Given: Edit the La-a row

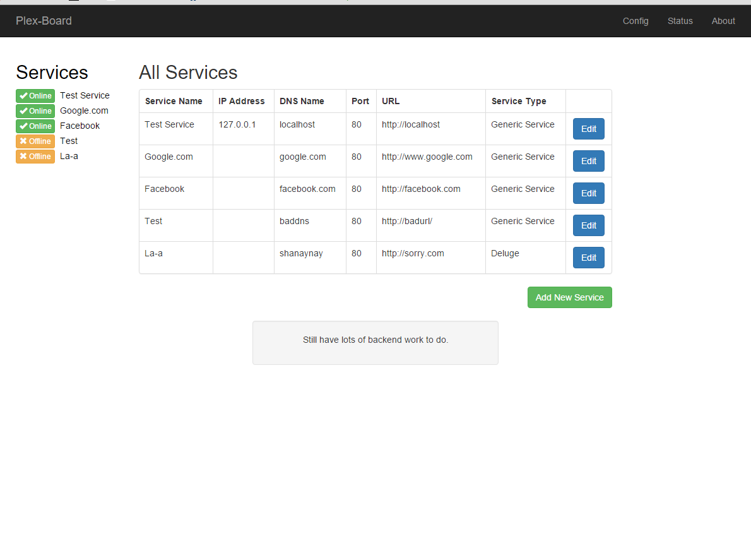Looking at the screenshot, I should click(x=589, y=258).
